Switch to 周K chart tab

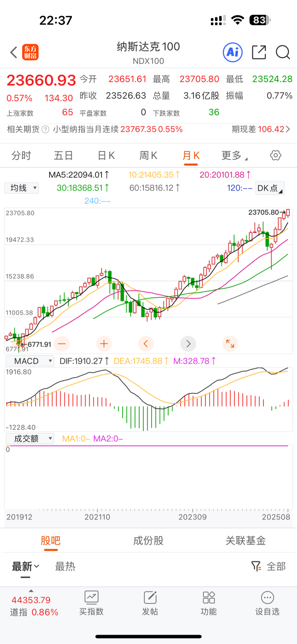point(148,155)
